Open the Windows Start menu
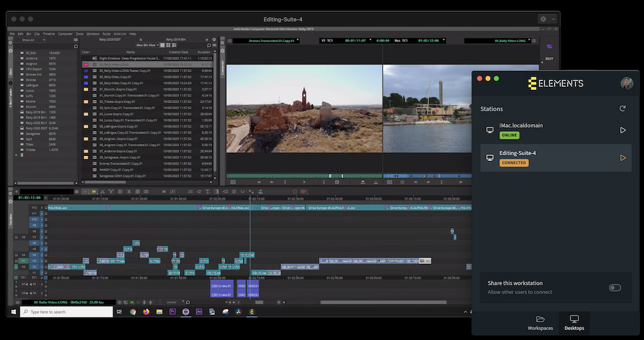The width and height of the screenshot is (644, 340). [x=13, y=312]
